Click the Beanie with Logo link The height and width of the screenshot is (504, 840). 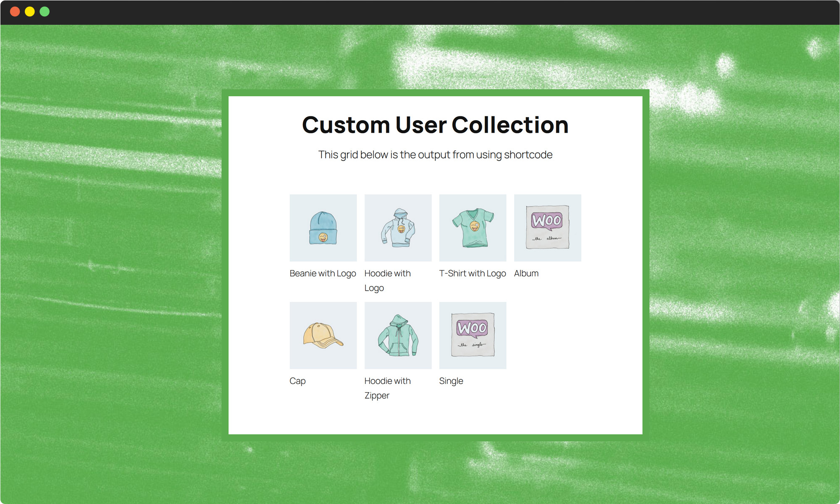coord(323,273)
